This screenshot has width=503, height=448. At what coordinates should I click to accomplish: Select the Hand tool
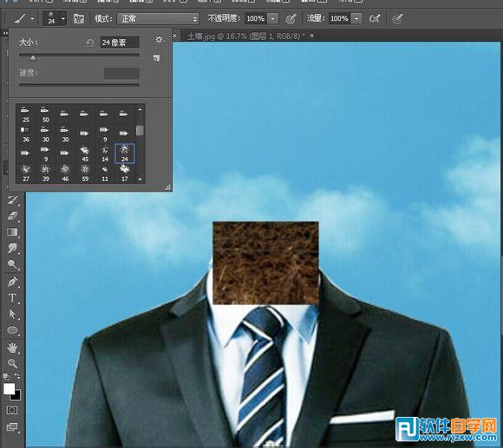[12, 347]
